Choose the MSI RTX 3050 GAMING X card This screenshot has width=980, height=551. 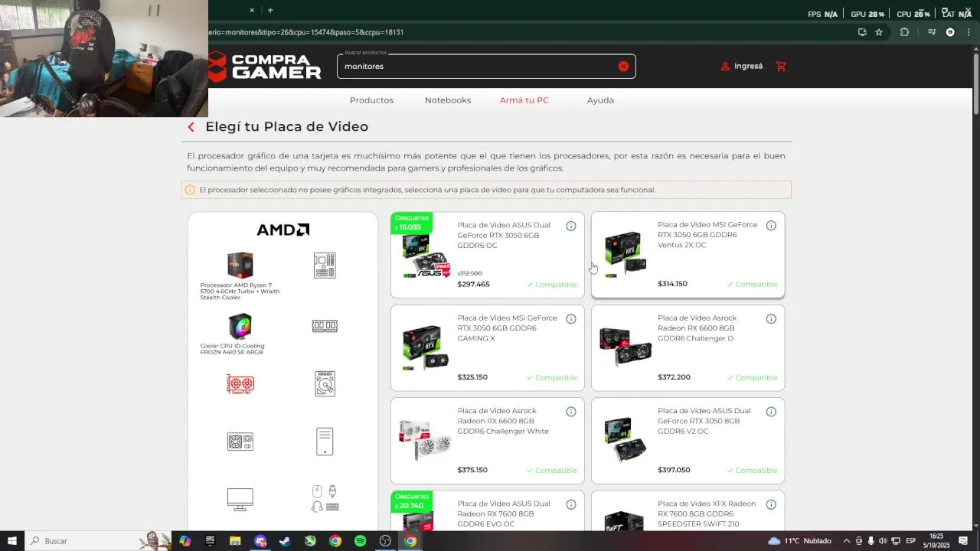(x=487, y=348)
